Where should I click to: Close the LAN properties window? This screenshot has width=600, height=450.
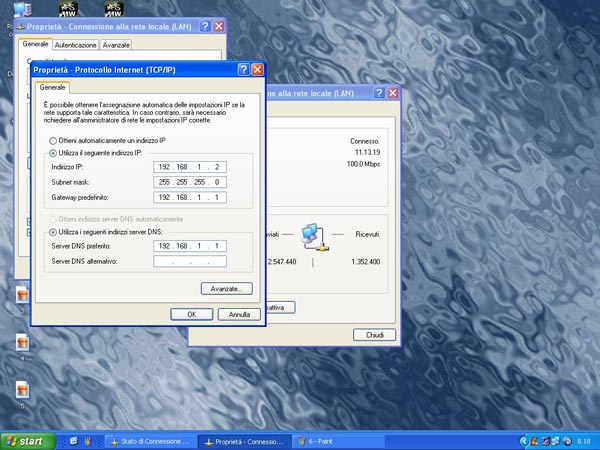pyautogui.click(x=219, y=26)
